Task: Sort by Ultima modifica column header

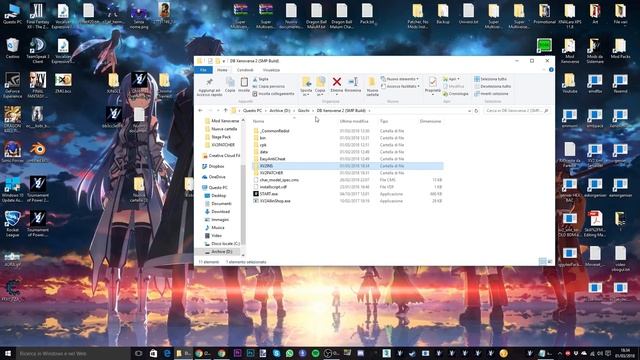Action: pyautogui.click(x=354, y=121)
